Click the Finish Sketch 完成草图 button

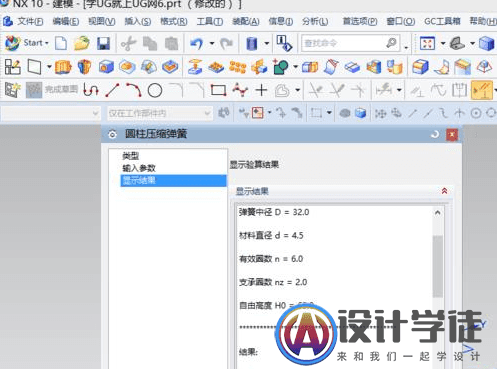[52, 90]
